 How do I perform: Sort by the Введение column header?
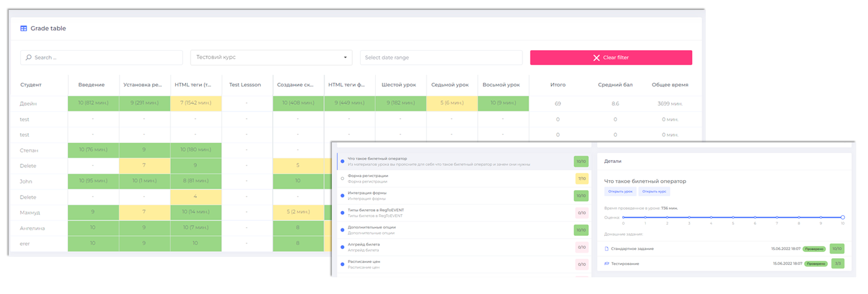[x=92, y=85]
